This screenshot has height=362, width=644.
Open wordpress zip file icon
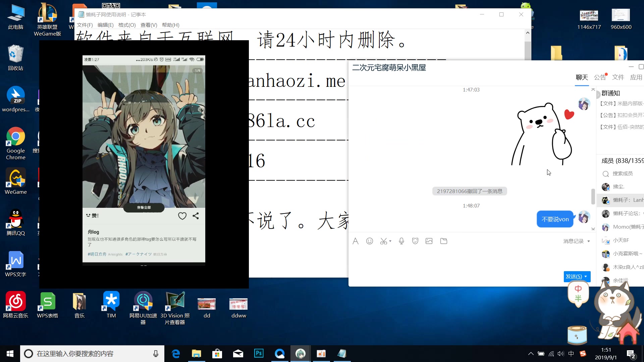coord(16,99)
